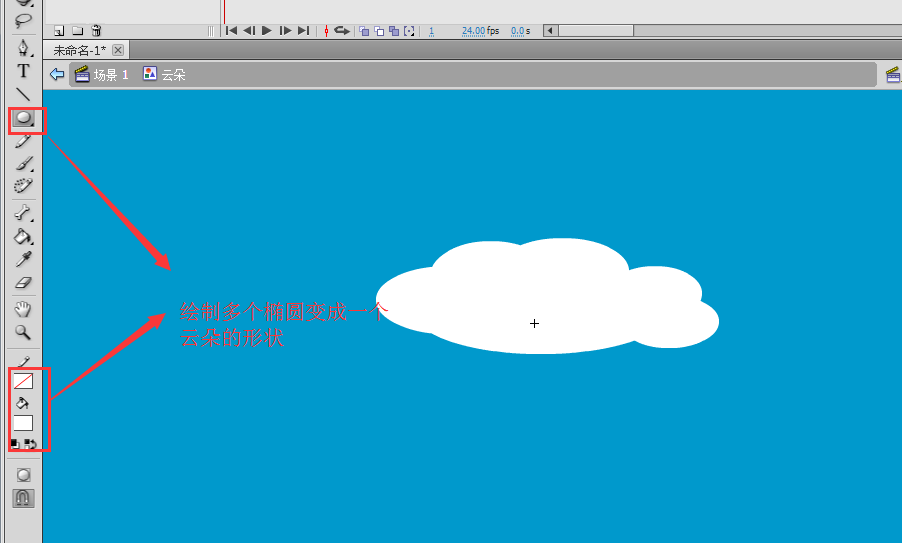Open the stroke color swatch
The image size is (902, 543).
23,381
